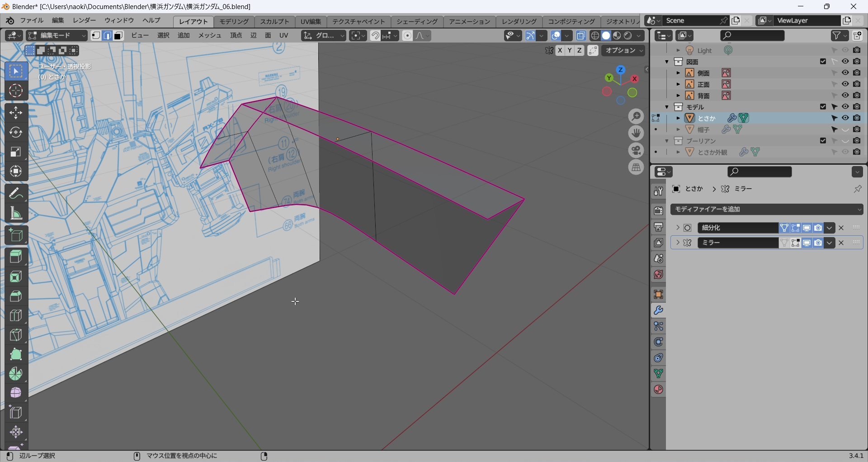This screenshot has width=868, height=462.
Task: Click the camera view button in viewport
Action: pyautogui.click(x=636, y=150)
